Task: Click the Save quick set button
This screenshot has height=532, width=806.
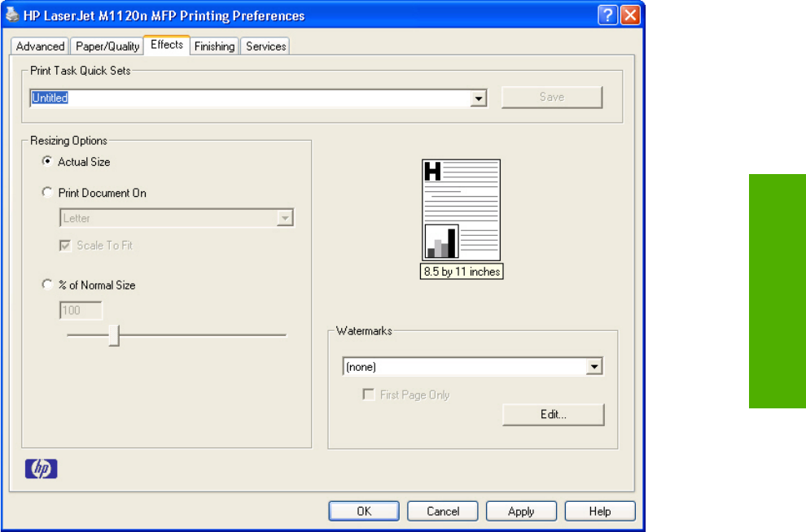Action: [x=551, y=97]
